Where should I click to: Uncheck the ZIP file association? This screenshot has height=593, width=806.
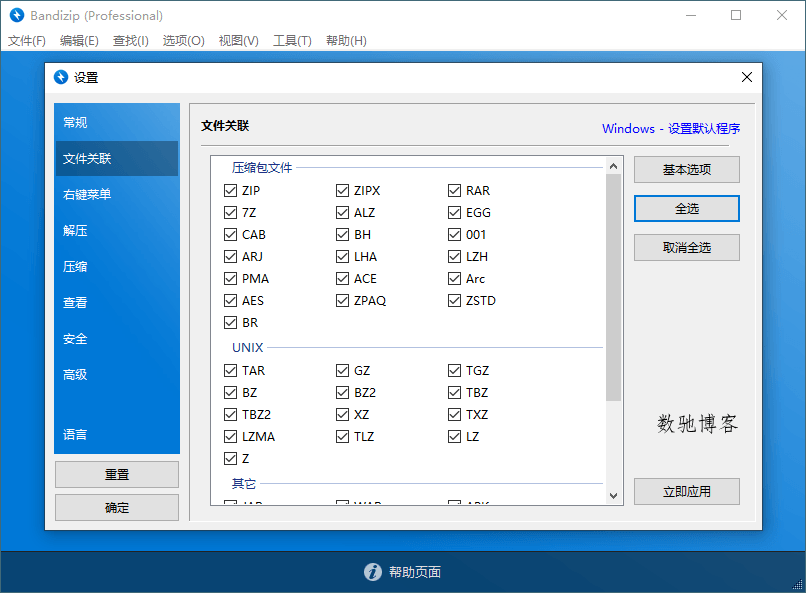click(x=230, y=191)
